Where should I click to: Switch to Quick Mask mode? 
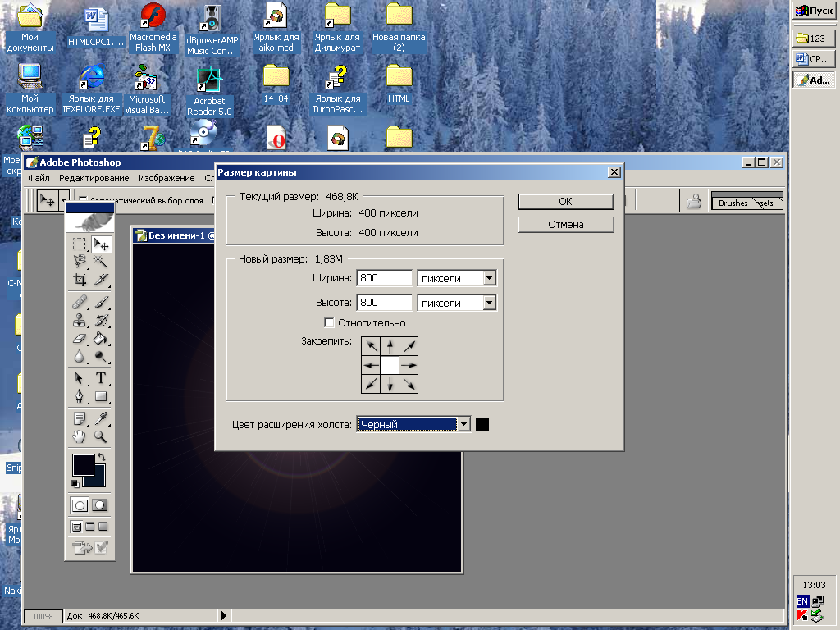pos(99,505)
